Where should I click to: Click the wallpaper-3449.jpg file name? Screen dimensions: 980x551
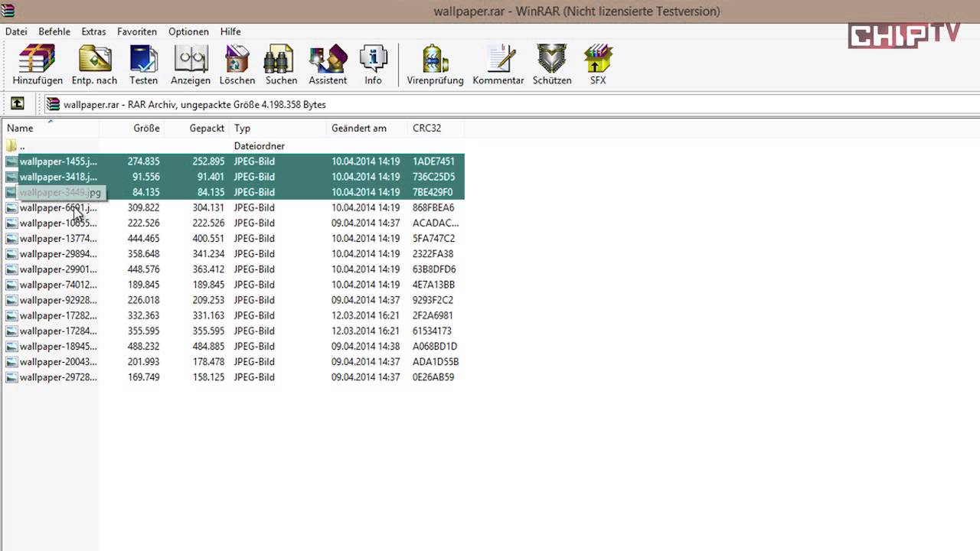coord(60,193)
